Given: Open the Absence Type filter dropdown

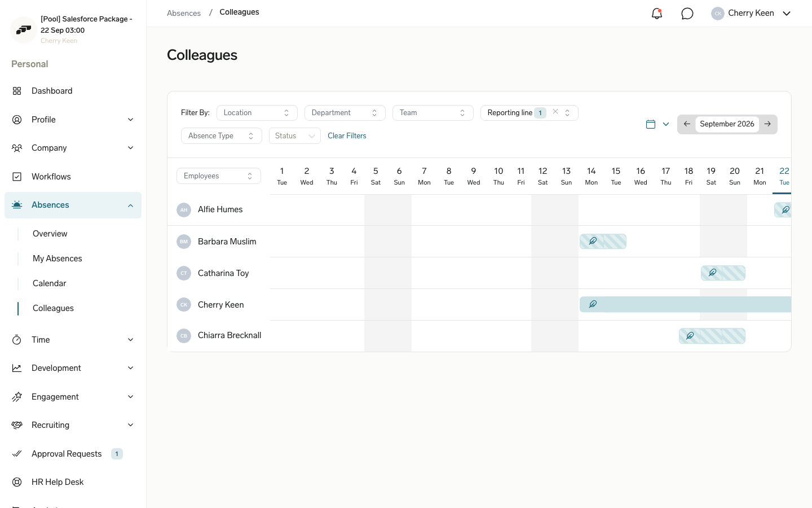Looking at the screenshot, I should click(222, 136).
